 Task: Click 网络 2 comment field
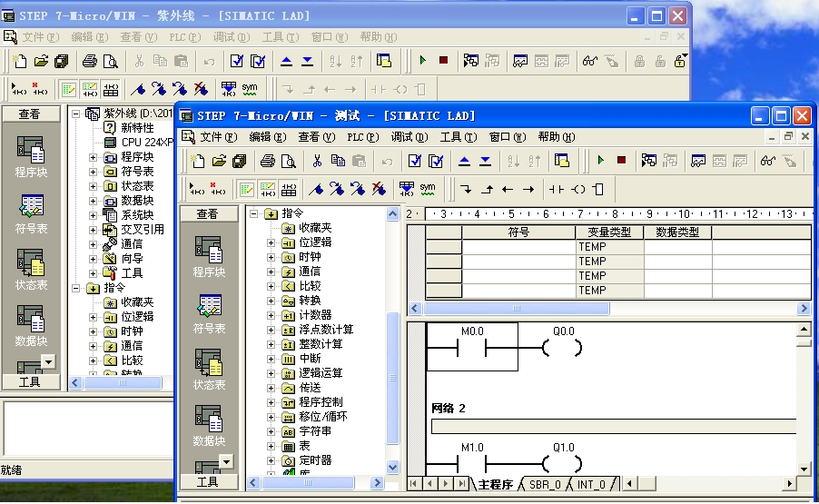(614, 426)
